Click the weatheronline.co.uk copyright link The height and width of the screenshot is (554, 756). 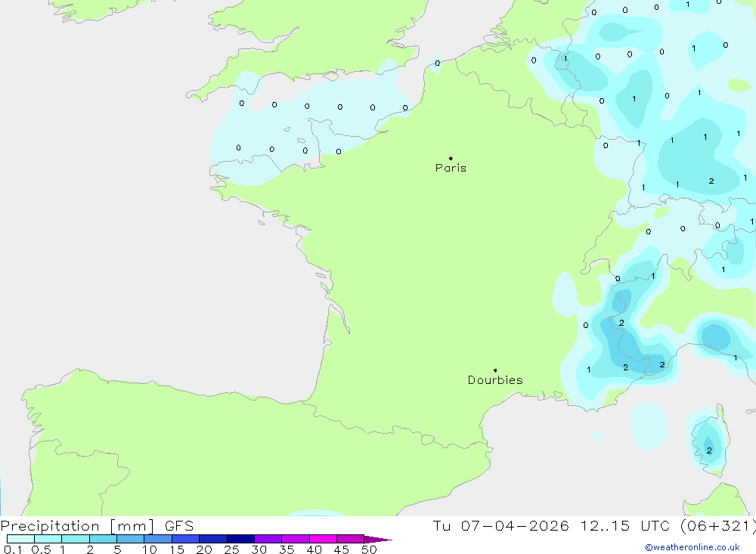[692, 547]
